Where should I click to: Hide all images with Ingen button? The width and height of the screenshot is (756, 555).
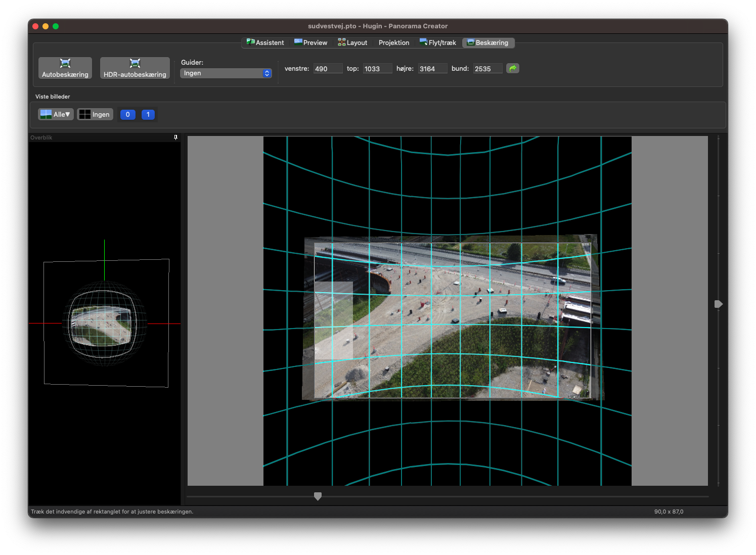pyautogui.click(x=95, y=115)
